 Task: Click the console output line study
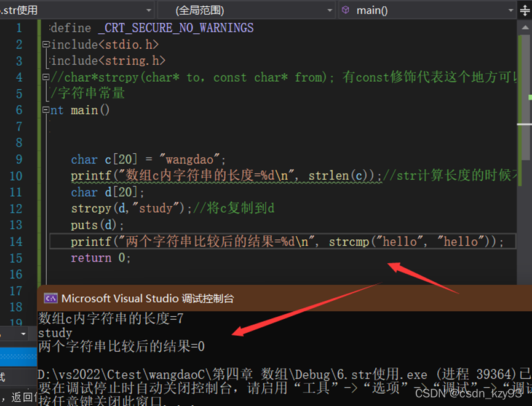pos(55,333)
